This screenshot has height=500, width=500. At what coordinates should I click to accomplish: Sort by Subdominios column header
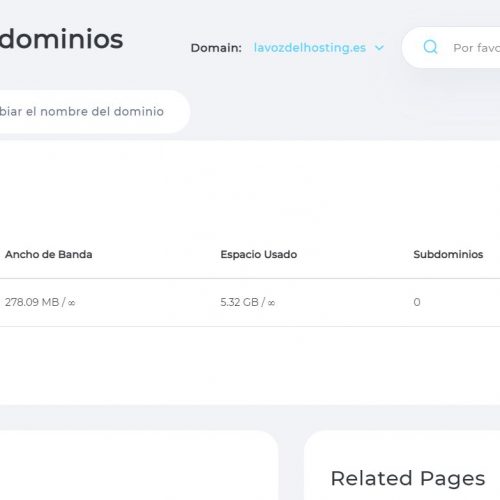click(x=448, y=254)
